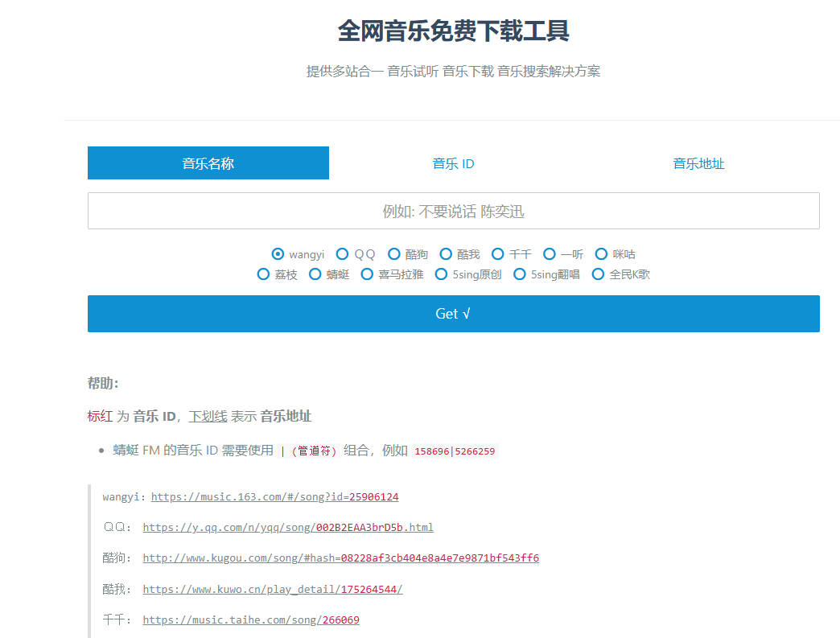
Task: Click the 音乐名称 tab
Action: [x=208, y=163]
